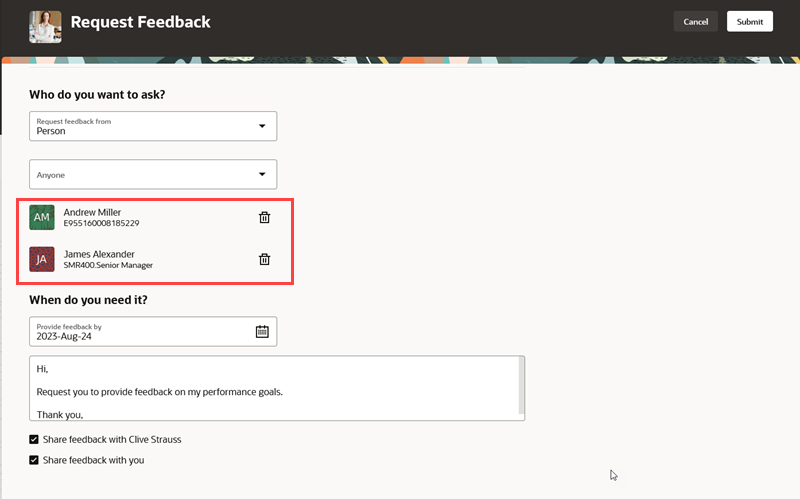Click the JA avatar badge
800x499 pixels.
coord(42,259)
